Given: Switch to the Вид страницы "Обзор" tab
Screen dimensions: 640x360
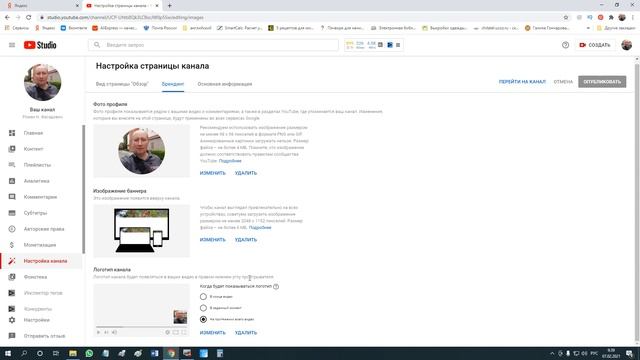Looking at the screenshot, I should [122, 84].
